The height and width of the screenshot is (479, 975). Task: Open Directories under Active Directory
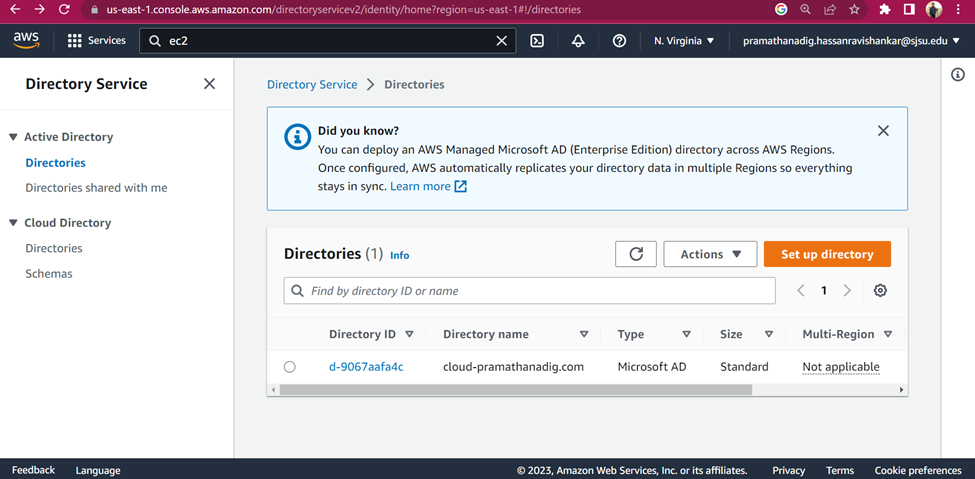pyautogui.click(x=55, y=163)
